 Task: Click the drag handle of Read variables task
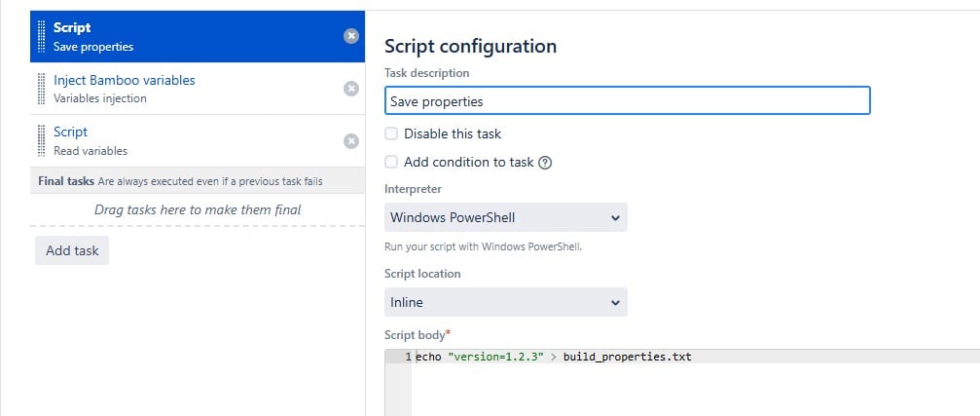[41, 141]
